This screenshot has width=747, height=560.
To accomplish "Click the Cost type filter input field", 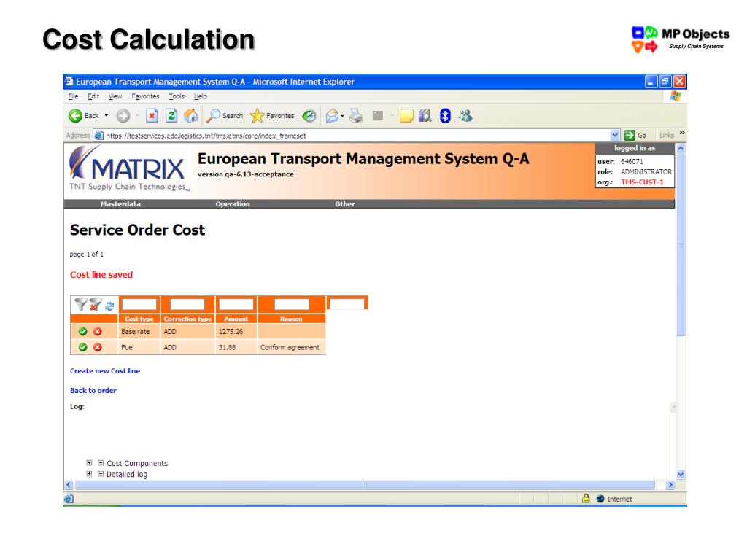I will 139,304.
